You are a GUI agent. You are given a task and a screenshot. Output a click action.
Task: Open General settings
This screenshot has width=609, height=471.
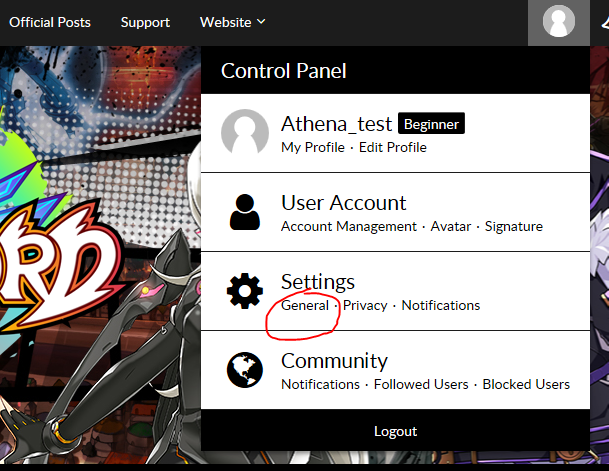pyautogui.click(x=305, y=305)
